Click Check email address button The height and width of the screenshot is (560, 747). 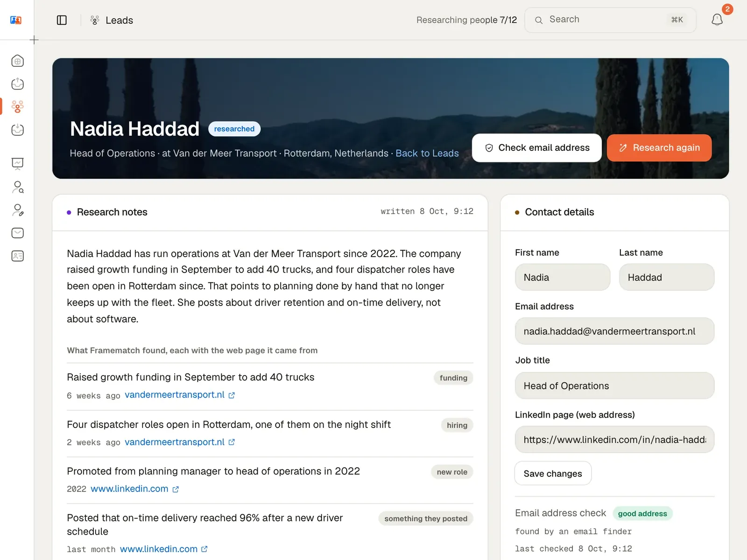pos(537,148)
